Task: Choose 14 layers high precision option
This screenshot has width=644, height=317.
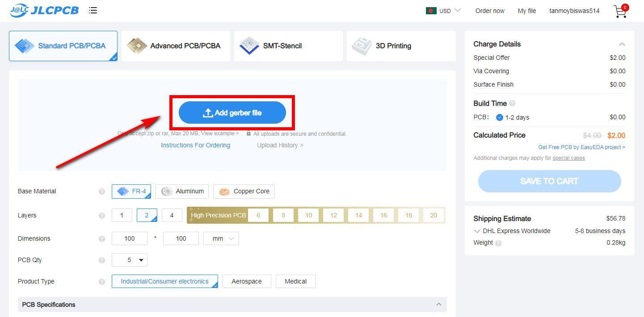Action: coord(358,215)
